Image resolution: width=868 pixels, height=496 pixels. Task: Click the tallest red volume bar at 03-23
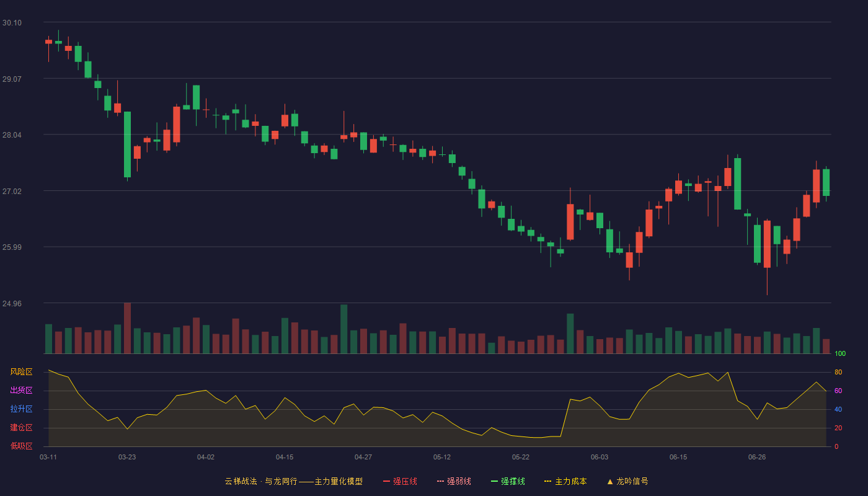point(127,329)
